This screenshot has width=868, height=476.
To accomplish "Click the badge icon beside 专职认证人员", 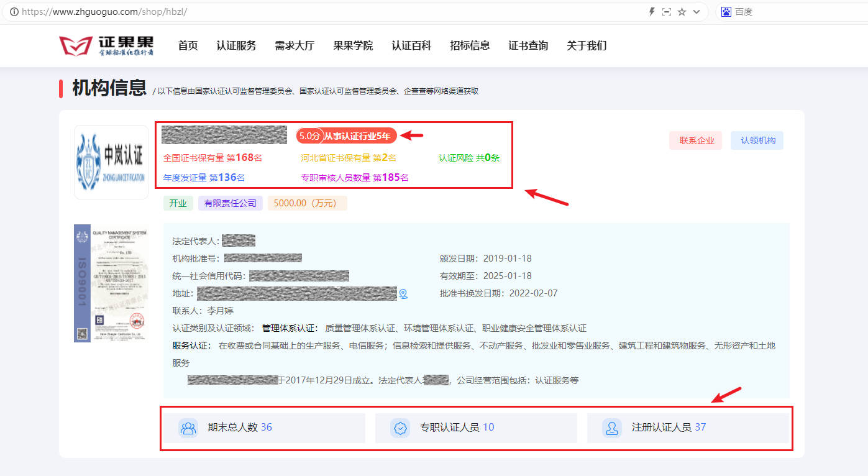I will click(x=400, y=428).
